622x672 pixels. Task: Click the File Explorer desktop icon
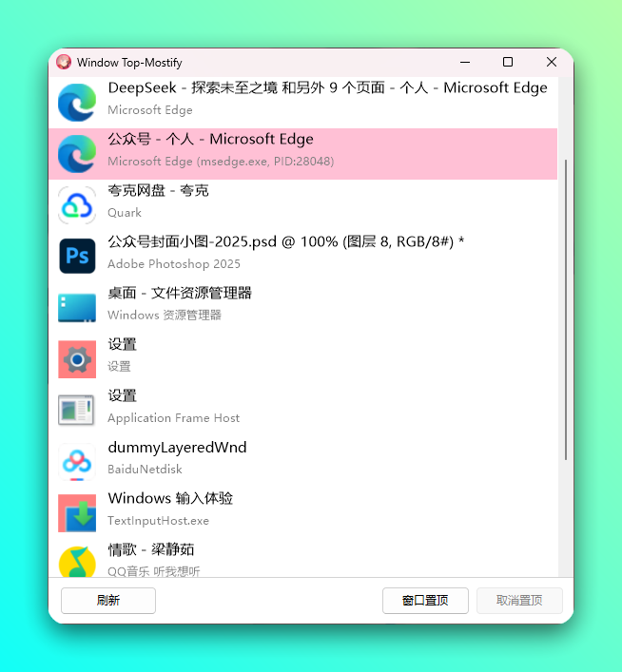pos(77,307)
